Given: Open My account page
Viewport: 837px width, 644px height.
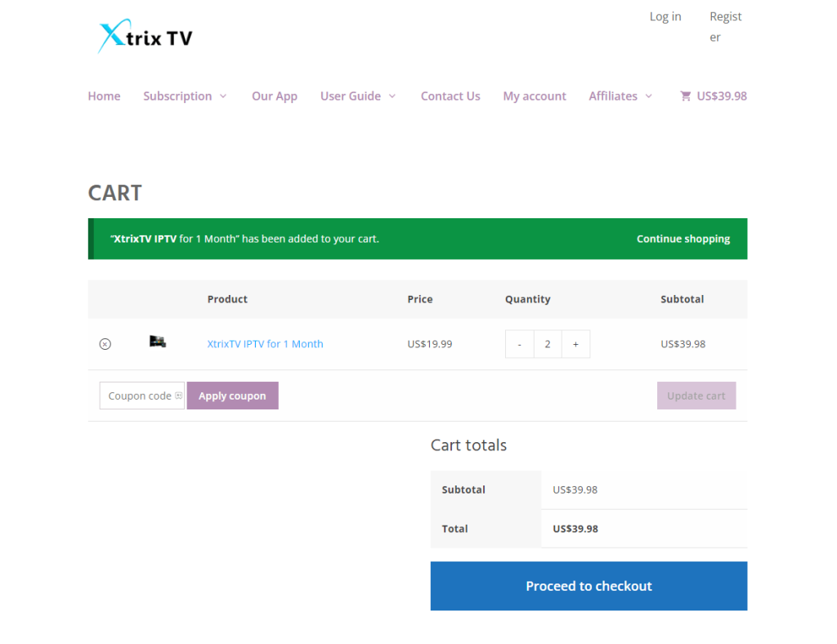Looking at the screenshot, I should click(535, 96).
